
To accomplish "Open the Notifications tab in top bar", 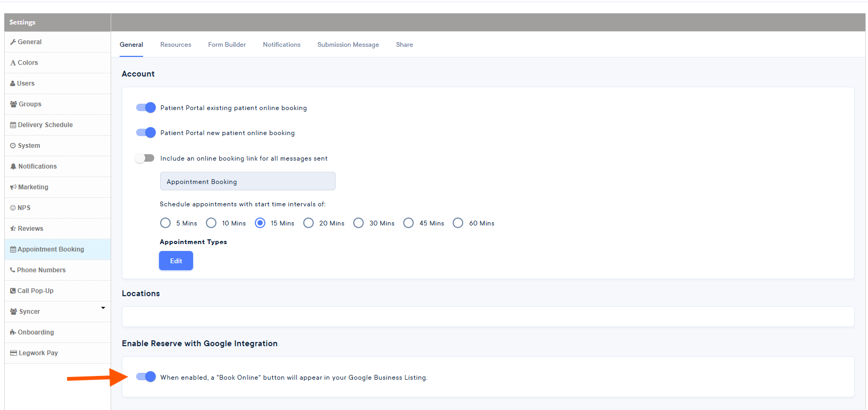I will pos(281,45).
